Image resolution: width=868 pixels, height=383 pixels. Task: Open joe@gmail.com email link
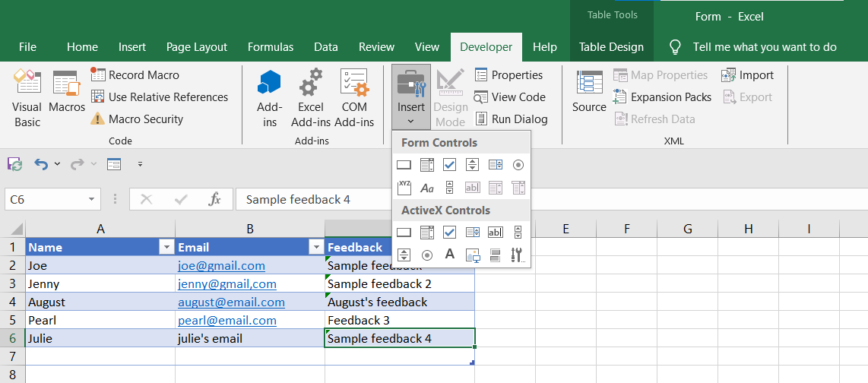221,266
